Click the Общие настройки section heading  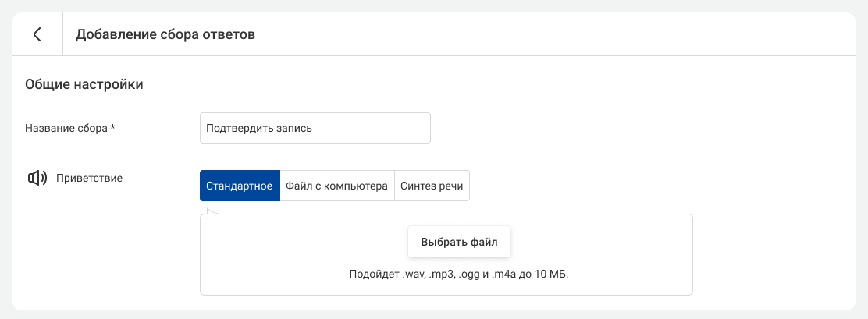click(84, 85)
